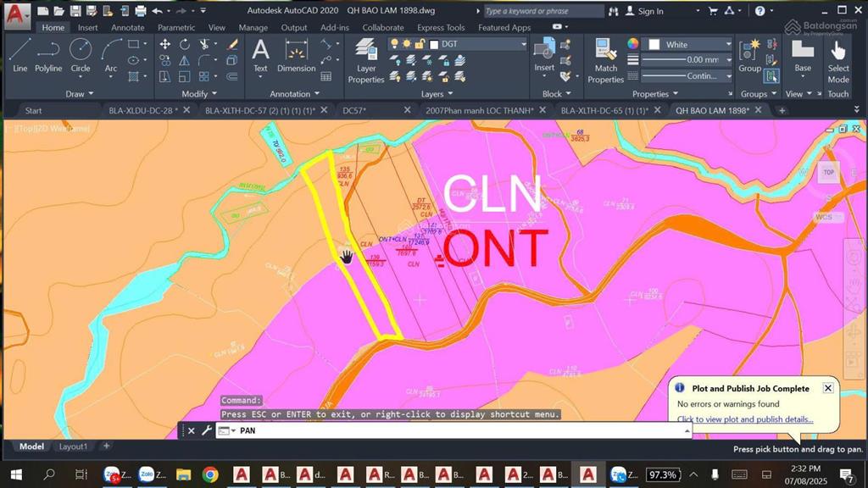Open Layer Properties manager
The image size is (868, 488).
[366, 60]
